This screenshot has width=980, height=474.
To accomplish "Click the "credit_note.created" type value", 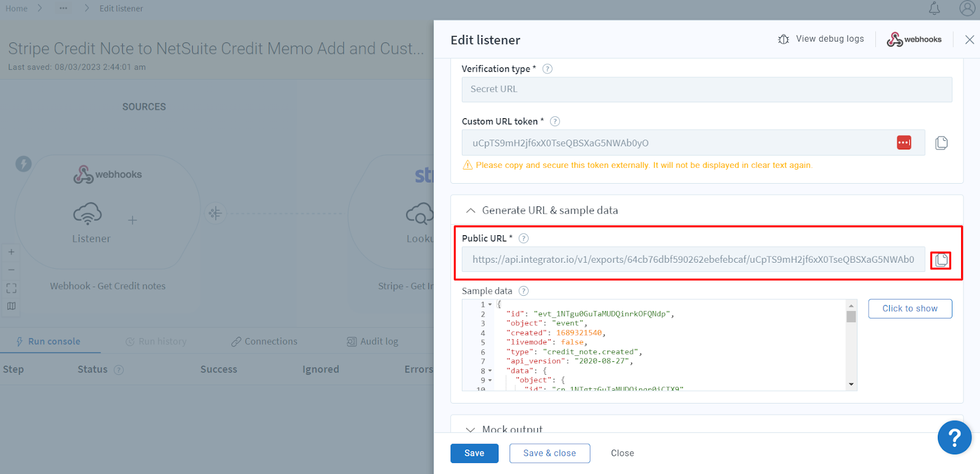I will (590, 352).
